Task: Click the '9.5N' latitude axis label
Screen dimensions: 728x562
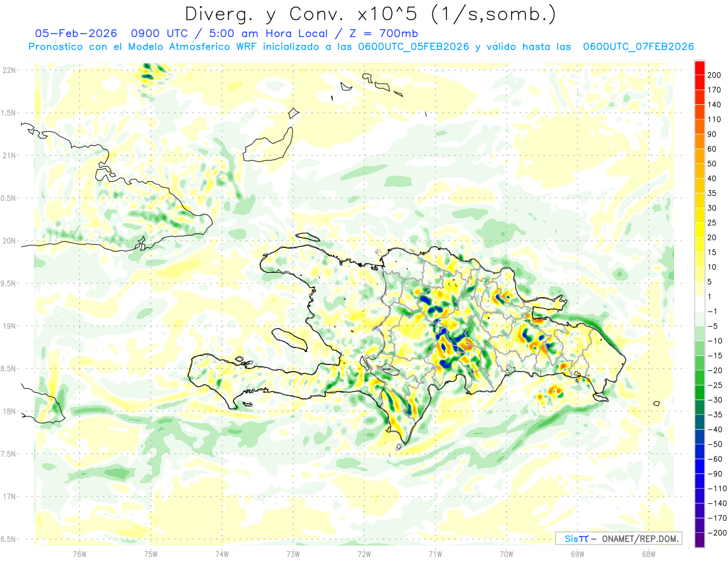Action: (x=9, y=284)
